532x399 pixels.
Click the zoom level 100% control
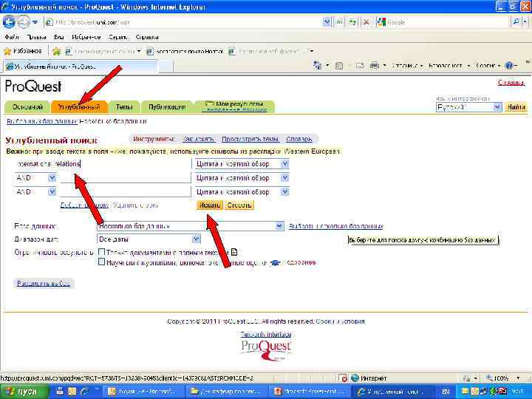point(502,378)
